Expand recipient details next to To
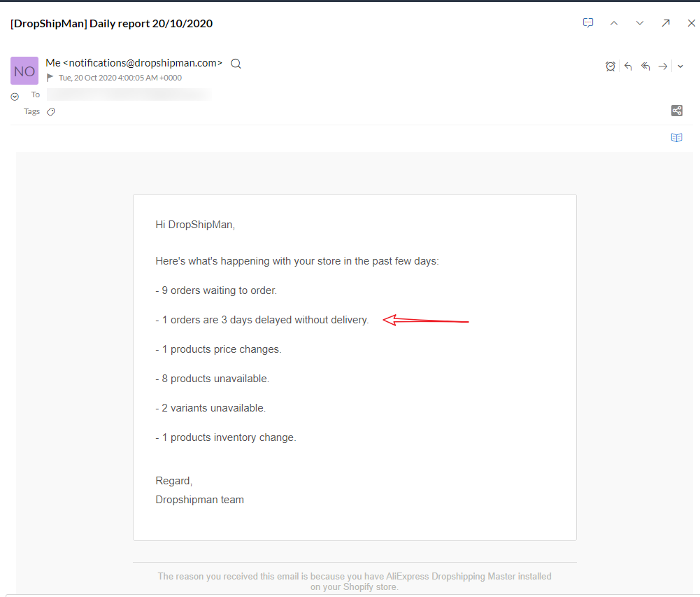Image resolution: width=700 pixels, height=597 pixels. click(15, 97)
